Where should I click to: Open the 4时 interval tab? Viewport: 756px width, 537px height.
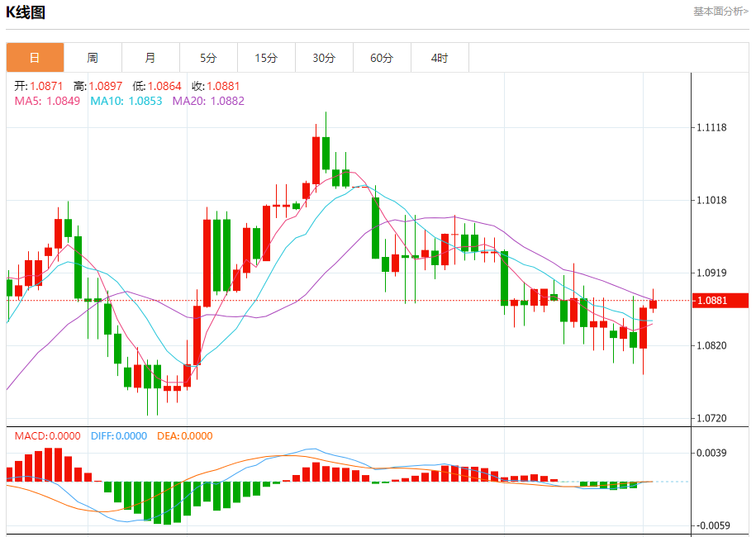pyautogui.click(x=440, y=58)
